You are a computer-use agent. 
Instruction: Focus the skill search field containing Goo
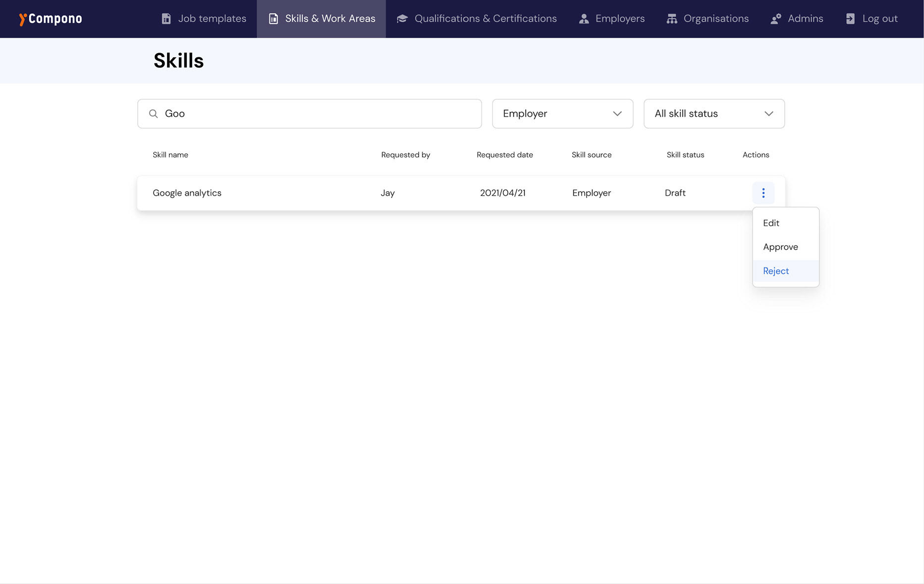(x=310, y=114)
